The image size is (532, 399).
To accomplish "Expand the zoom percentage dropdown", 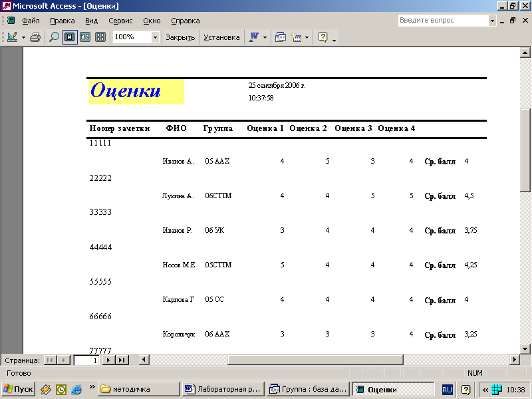I will [x=155, y=37].
